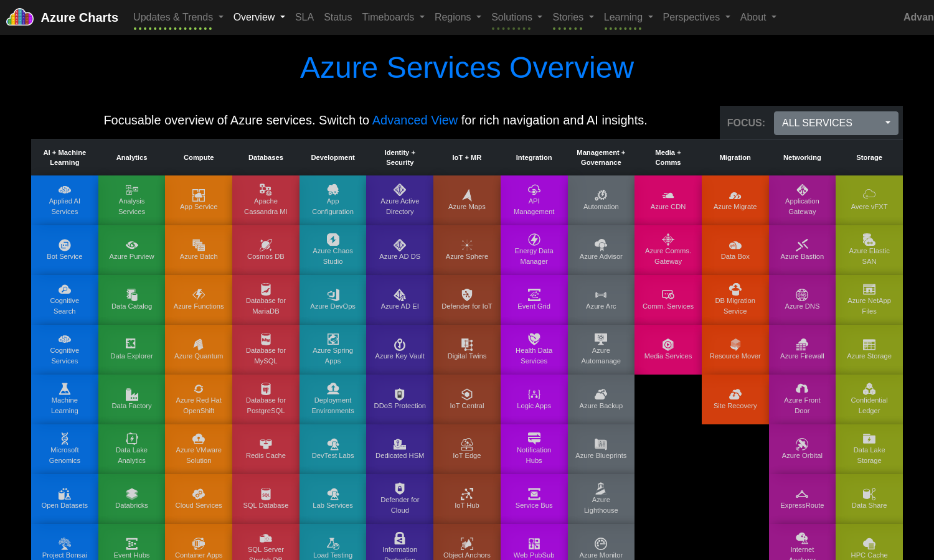Expand the Regions menu in navbar

(458, 17)
